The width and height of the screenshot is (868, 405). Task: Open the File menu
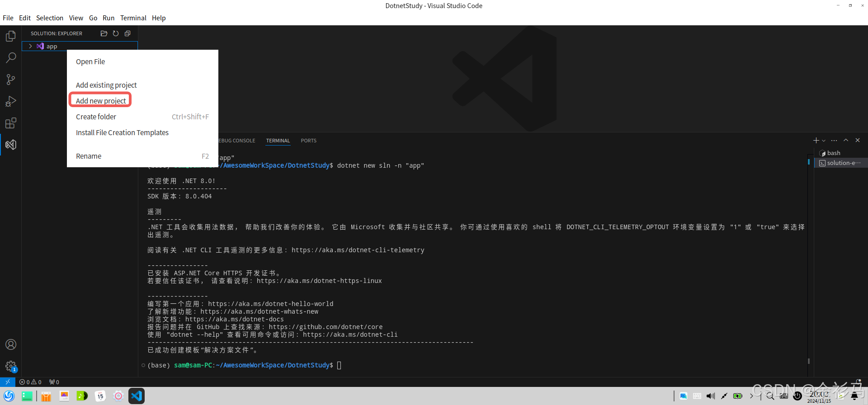pyautogui.click(x=8, y=18)
